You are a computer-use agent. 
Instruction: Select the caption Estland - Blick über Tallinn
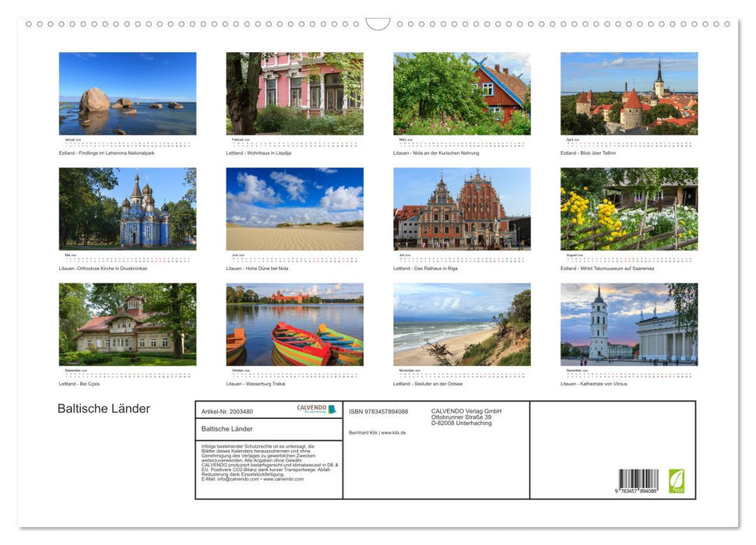[x=586, y=153]
